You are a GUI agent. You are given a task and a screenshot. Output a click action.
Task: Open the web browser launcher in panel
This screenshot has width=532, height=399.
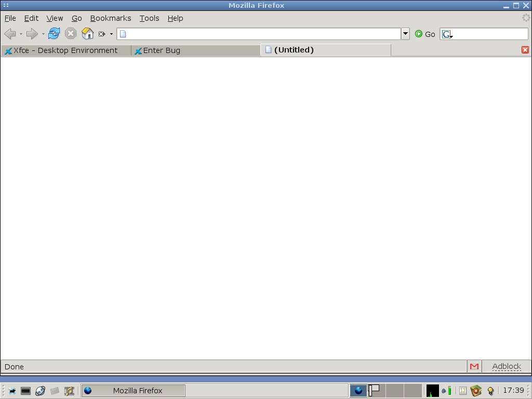[40, 391]
